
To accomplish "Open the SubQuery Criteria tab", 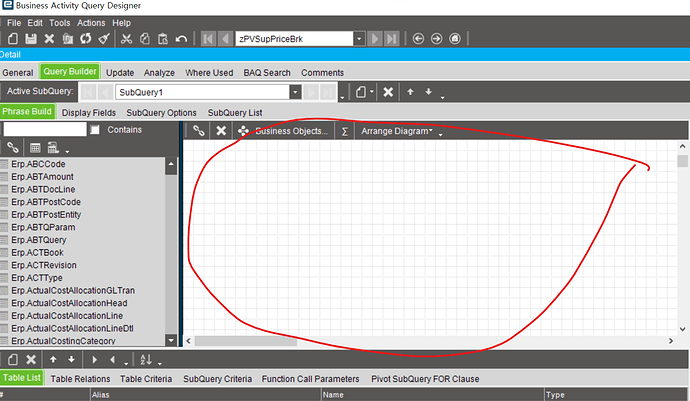I will [217, 379].
